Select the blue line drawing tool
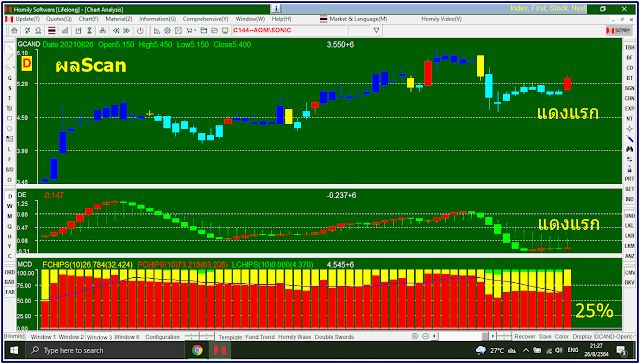Screen dimensions: 640x364 (x=630, y=139)
